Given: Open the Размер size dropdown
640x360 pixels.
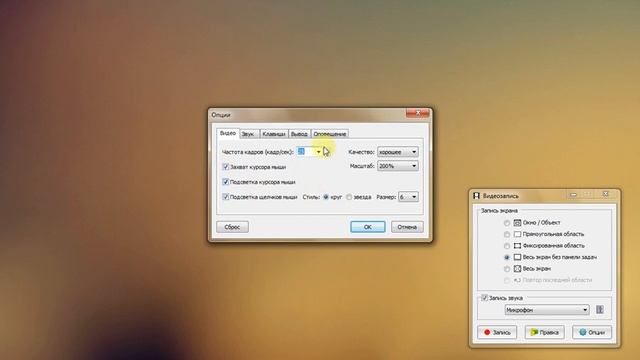Looking at the screenshot, I should (x=408, y=197).
